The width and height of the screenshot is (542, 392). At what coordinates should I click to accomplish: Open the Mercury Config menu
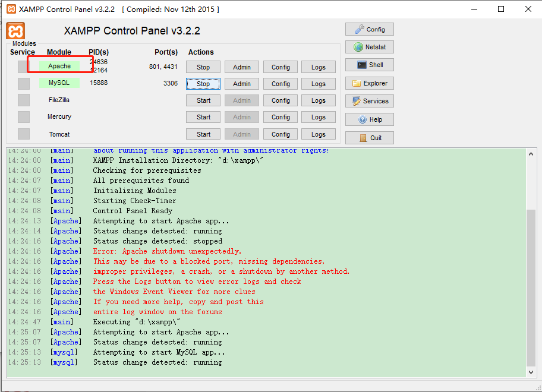click(x=281, y=117)
